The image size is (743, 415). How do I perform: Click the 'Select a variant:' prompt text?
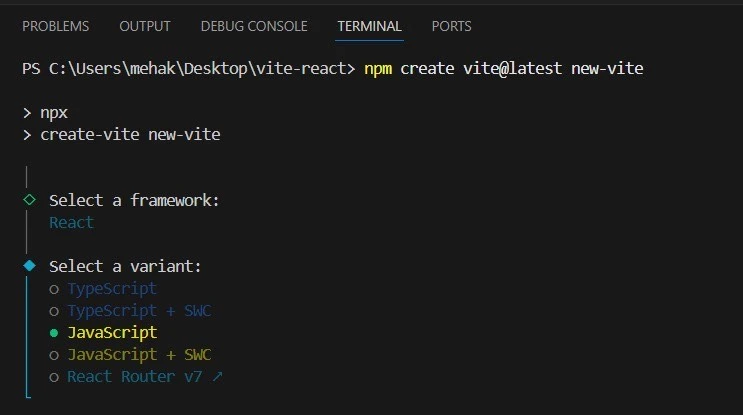point(125,266)
